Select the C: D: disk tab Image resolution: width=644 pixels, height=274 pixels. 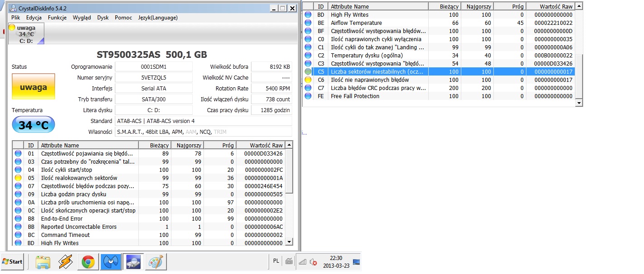(x=26, y=34)
